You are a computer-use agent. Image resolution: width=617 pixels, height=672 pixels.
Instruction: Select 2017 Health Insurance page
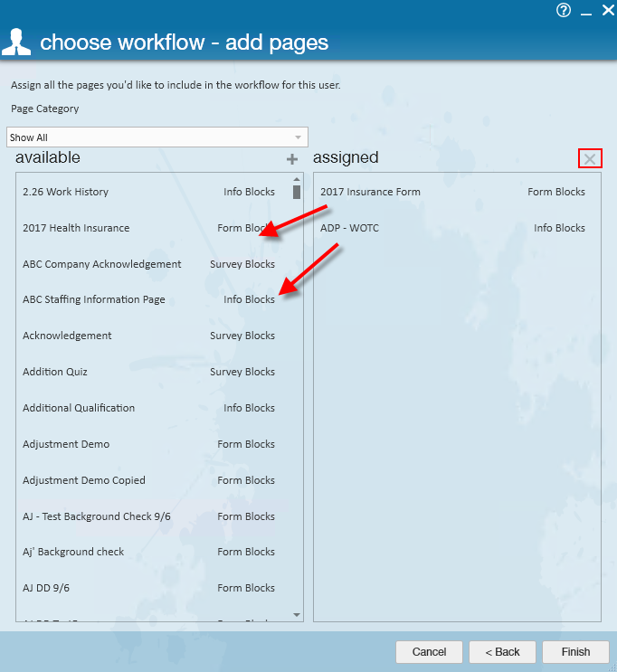[x=148, y=228]
